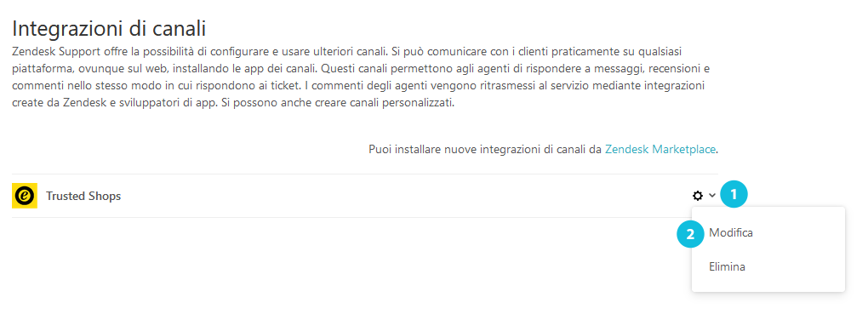Open the Zendesk Marketplace link
868x320 pixels.
point(660,149)
